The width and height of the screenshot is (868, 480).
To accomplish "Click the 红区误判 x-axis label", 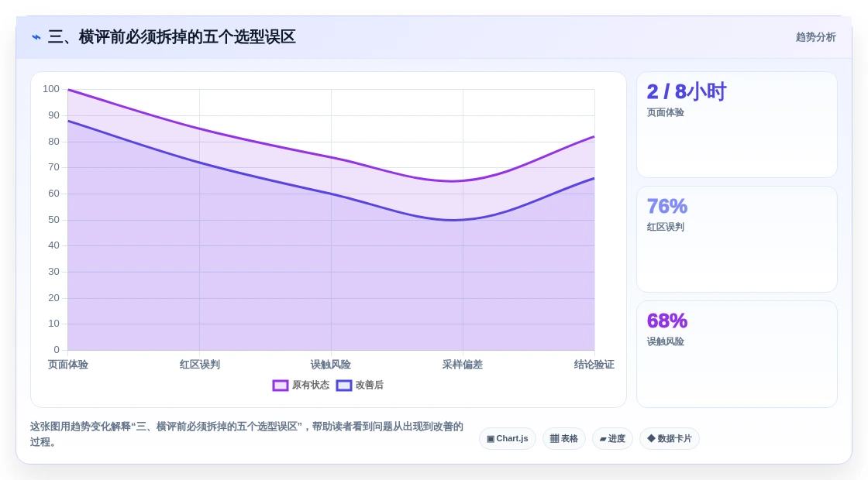I will coord(199,365).
